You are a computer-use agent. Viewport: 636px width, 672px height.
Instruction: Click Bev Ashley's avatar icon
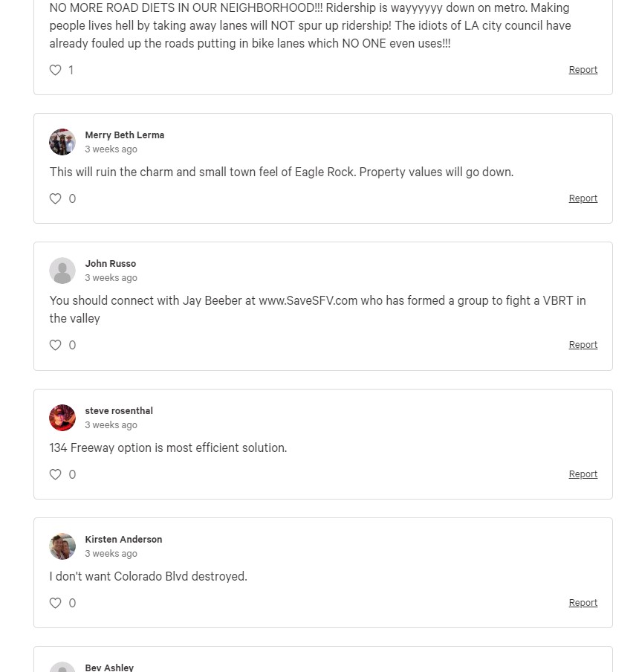pyautogui.click(x=62, y=667)
